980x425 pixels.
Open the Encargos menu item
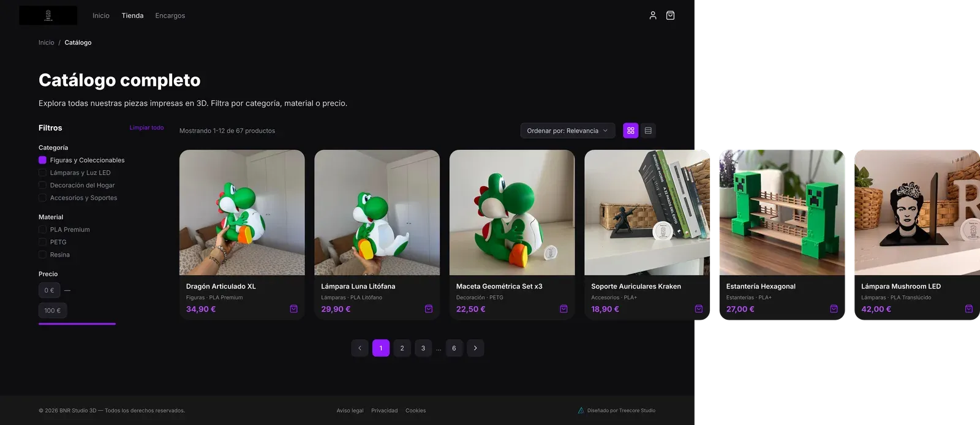click(170, 15)
